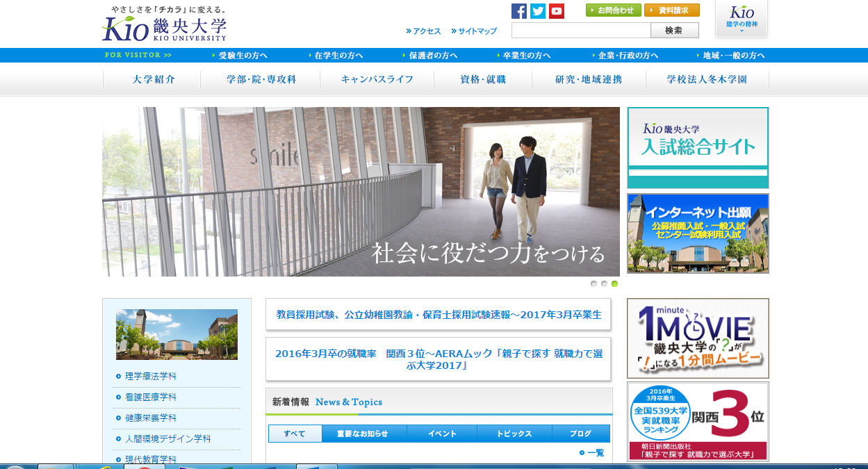The width and height of the screenshot is (868, 469).
Task: Open the Twitter icon link
Action: [538, 11]
